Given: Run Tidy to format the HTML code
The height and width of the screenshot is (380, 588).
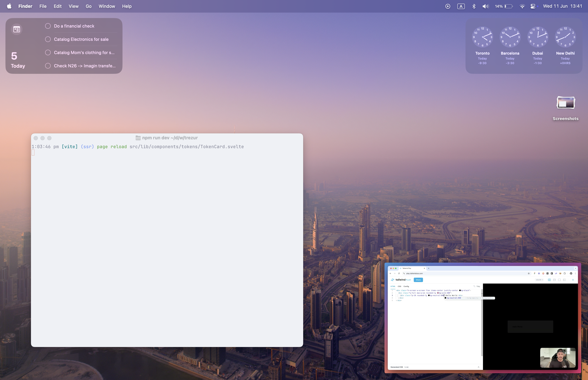Looking at the screenshot, I should pyautogui.click(x=478, y=286).
